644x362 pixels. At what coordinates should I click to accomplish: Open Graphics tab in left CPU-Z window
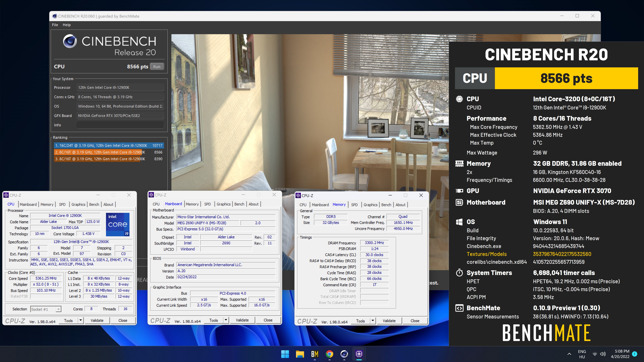coord(78,204)
